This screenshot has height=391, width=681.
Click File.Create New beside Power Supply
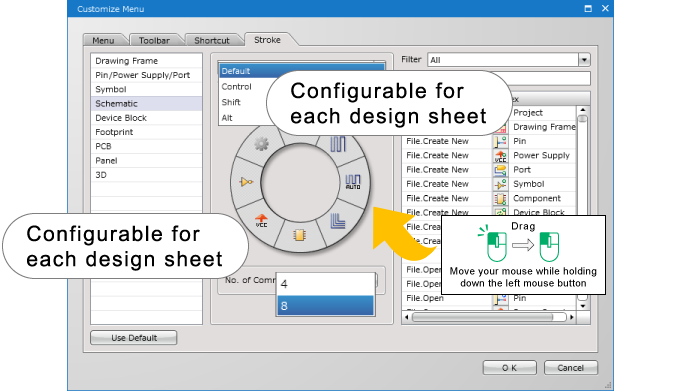coord(437,156)
